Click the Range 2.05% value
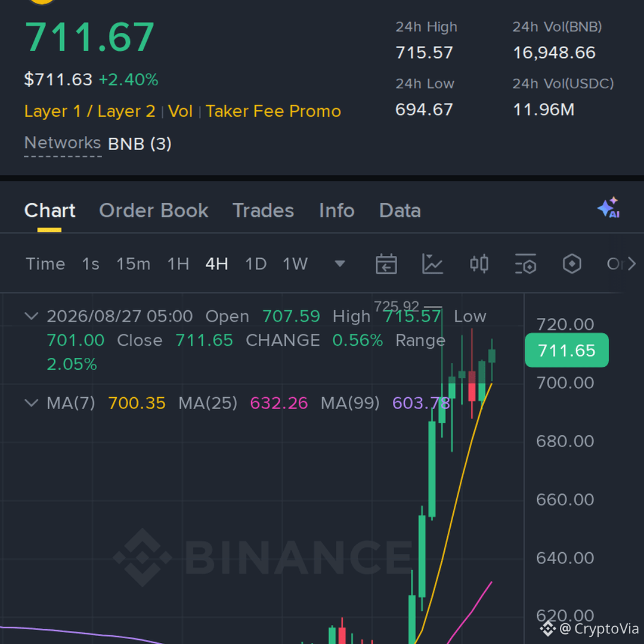644x644 pixels. [72, 364]
